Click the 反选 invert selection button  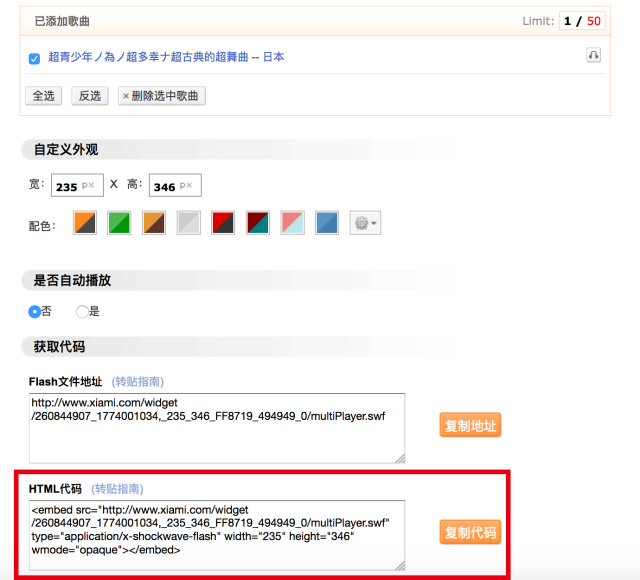[90, 96]
